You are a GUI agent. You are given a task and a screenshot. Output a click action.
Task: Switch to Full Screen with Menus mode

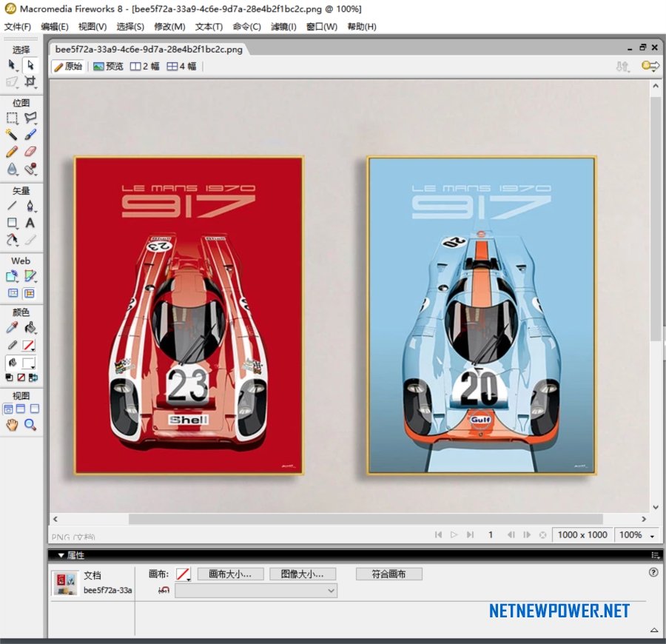21,409
